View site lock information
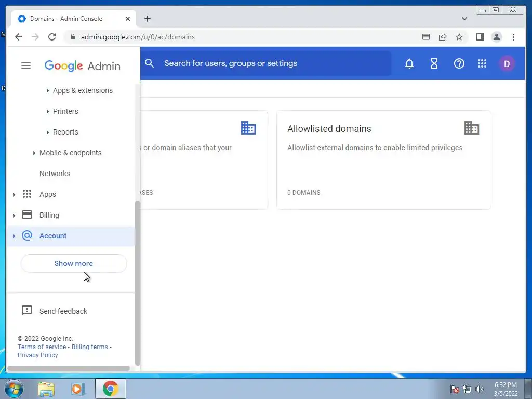Screen dimensions: 532x399 72,37
